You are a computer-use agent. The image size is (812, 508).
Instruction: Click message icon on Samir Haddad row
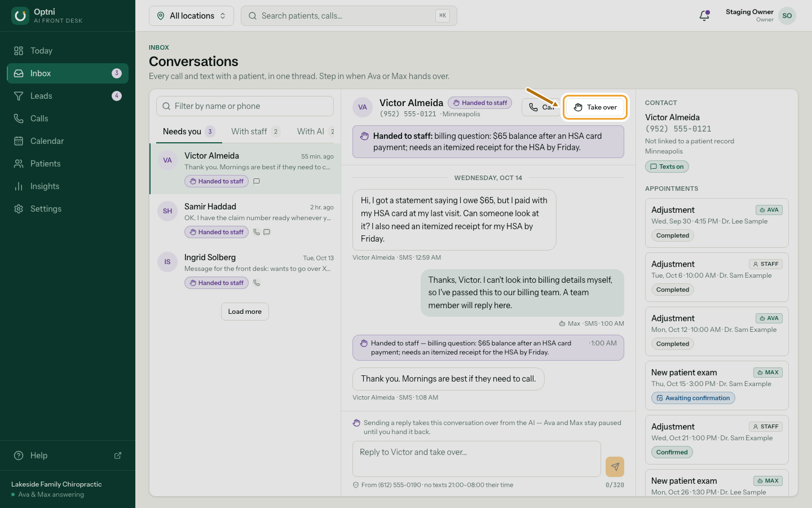[x=267, y=232]
